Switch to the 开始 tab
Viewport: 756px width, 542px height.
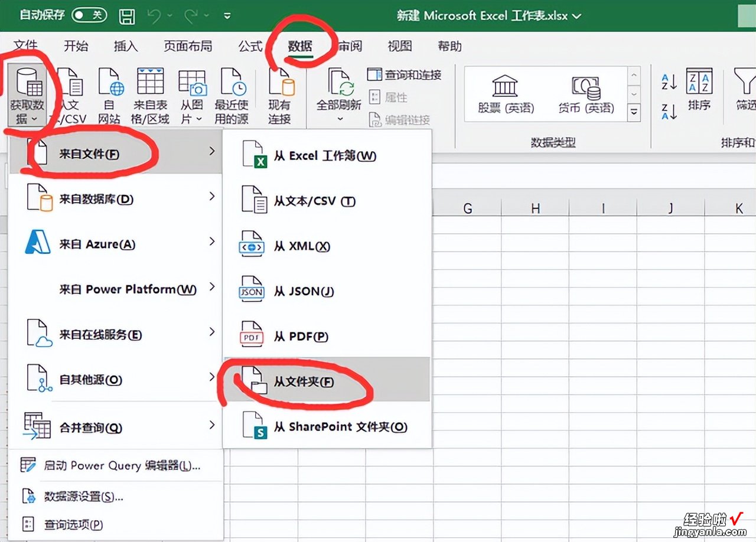point(76,46)
